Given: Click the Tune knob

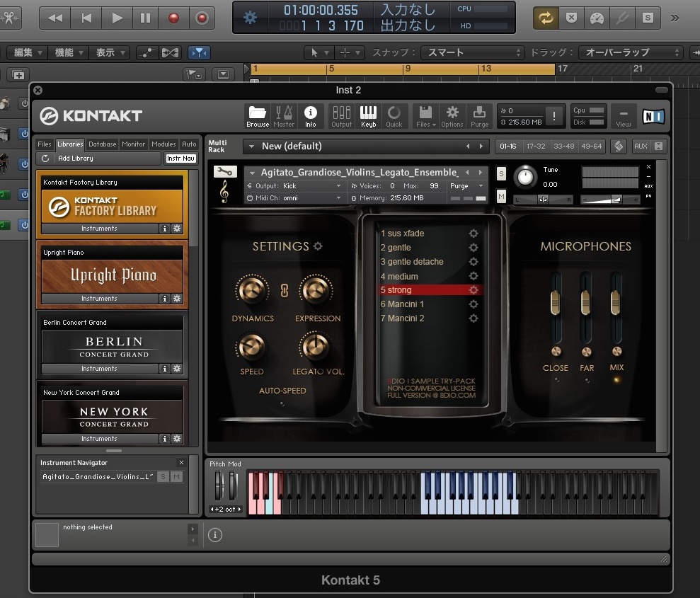Looking at the screenshot, I should [525, 177].
